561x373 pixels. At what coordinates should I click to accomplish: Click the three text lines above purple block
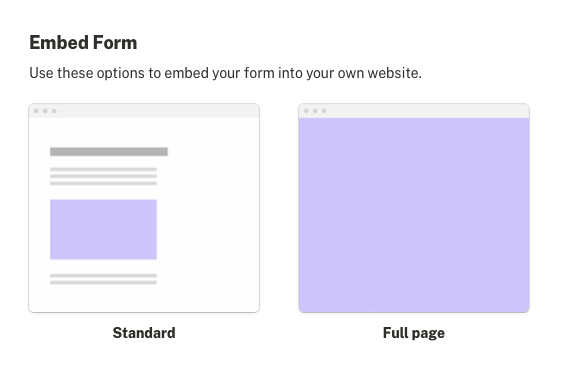click(103, 176)
